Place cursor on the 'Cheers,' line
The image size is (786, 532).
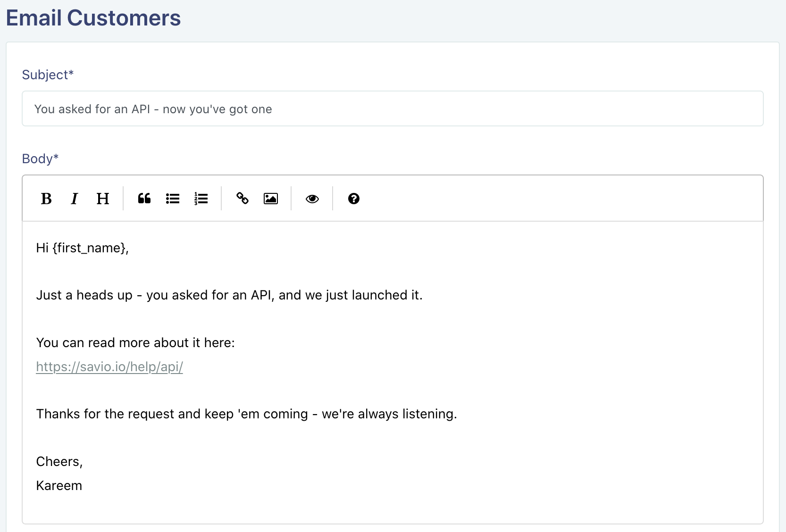[59, 462]
